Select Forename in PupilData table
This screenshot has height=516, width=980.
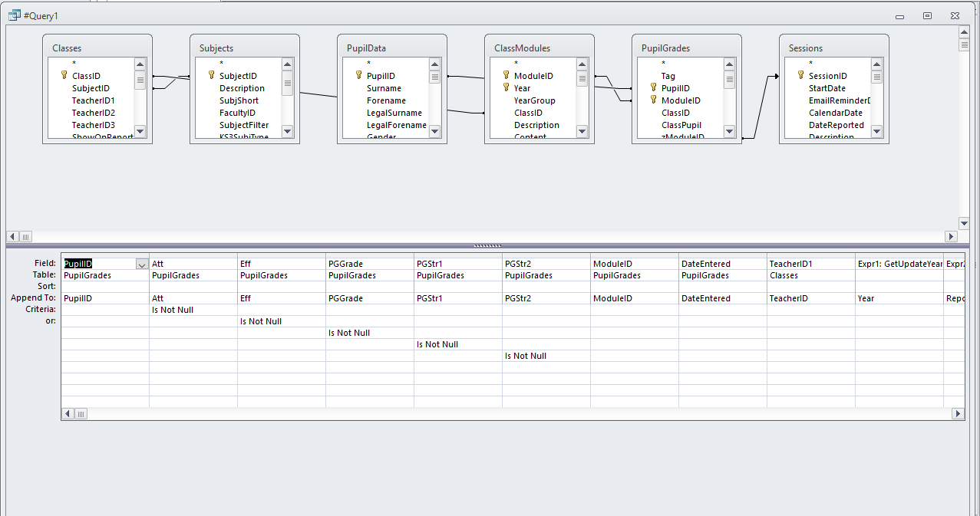tap(386, 100)
